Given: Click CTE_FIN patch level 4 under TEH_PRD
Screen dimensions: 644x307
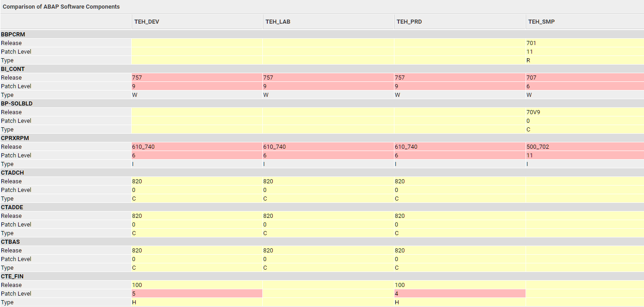Looking at the screenshot, I should (x=397, y=294).
